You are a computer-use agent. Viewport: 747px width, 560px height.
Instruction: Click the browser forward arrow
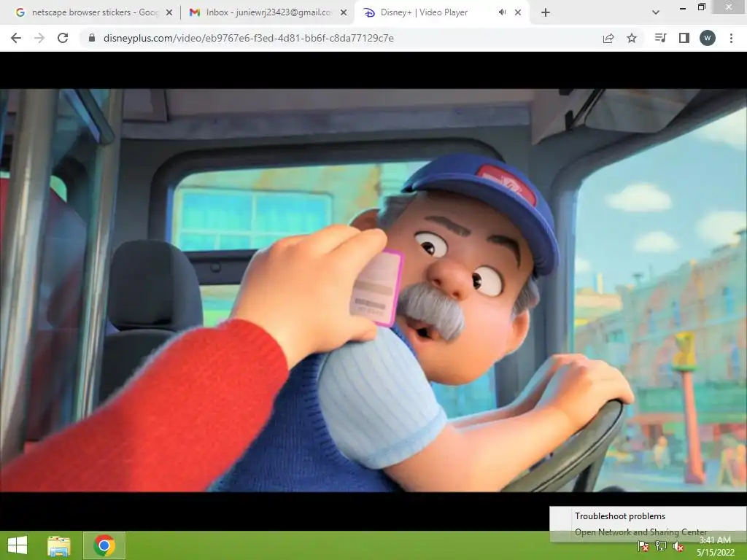click(x=39, y=38)
